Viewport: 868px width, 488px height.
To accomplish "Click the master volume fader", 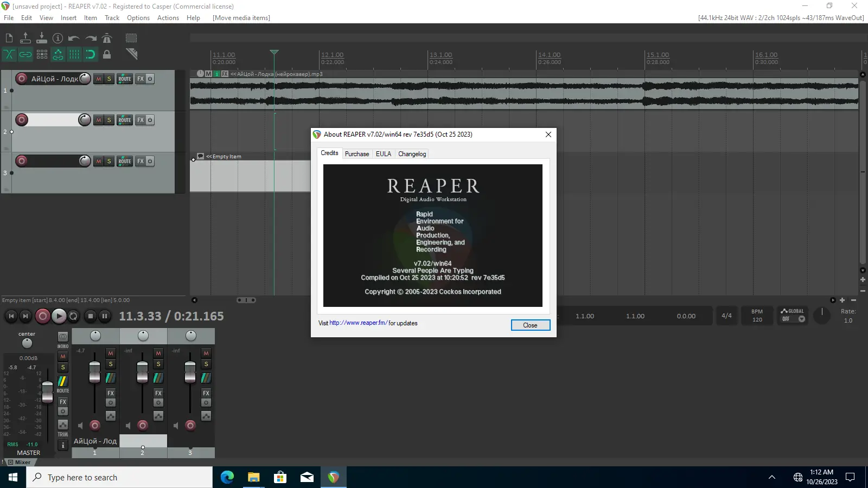I will (48, 391).
